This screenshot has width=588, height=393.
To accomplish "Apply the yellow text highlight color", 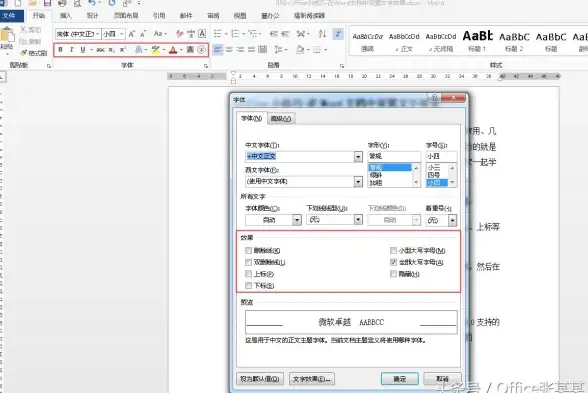I will point(156,50).
